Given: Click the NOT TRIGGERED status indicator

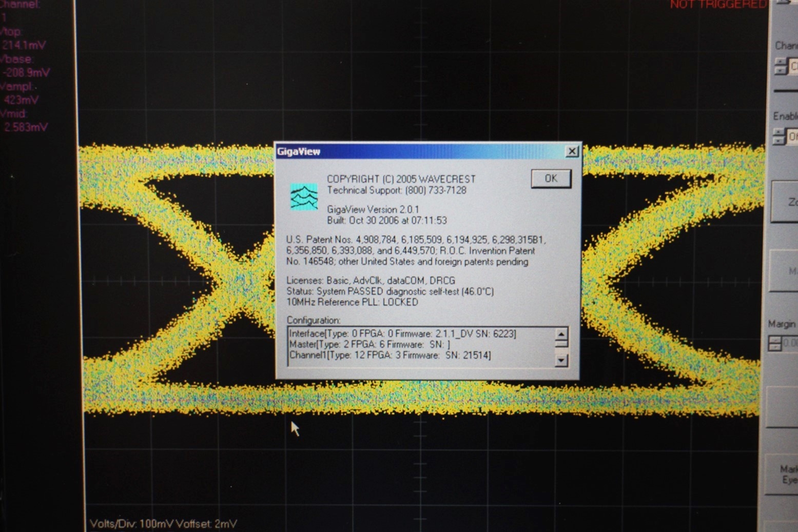Looking at the screenshot, I should [x=717, y=5].
